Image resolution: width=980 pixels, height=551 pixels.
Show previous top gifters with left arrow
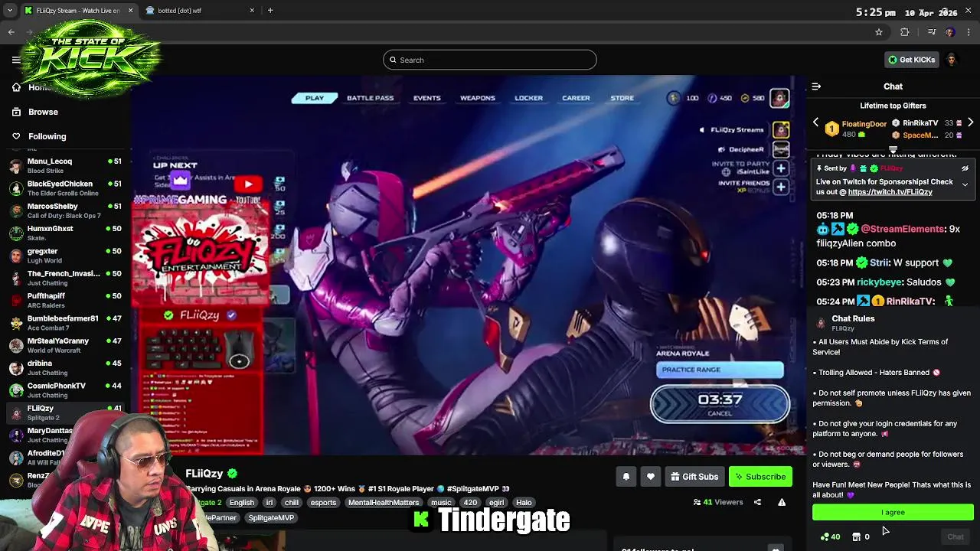[x=815, y=122]
